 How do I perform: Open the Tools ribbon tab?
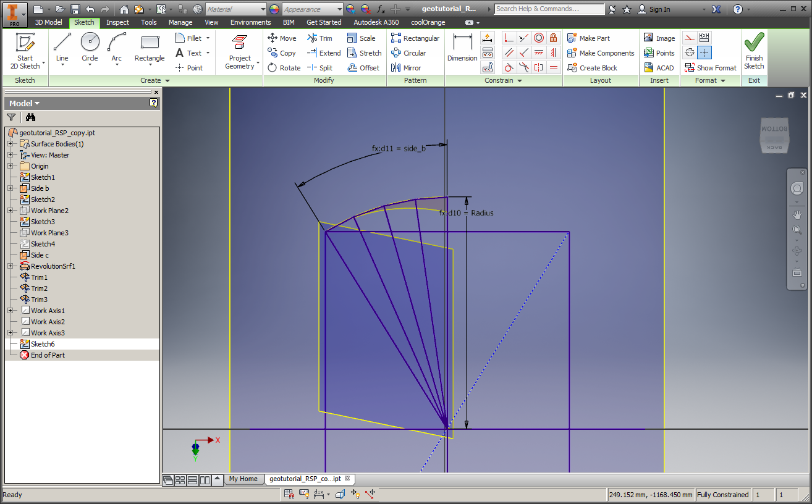pyautogui.click(x=148, y=22)
